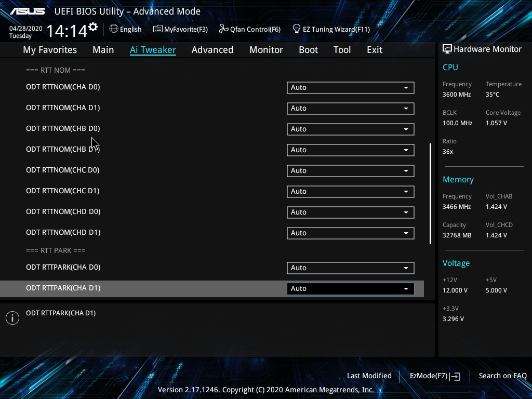The image size is (532, 399).
Task: Select the Ai Tweaker tab
Action: [x=153, y=50]
